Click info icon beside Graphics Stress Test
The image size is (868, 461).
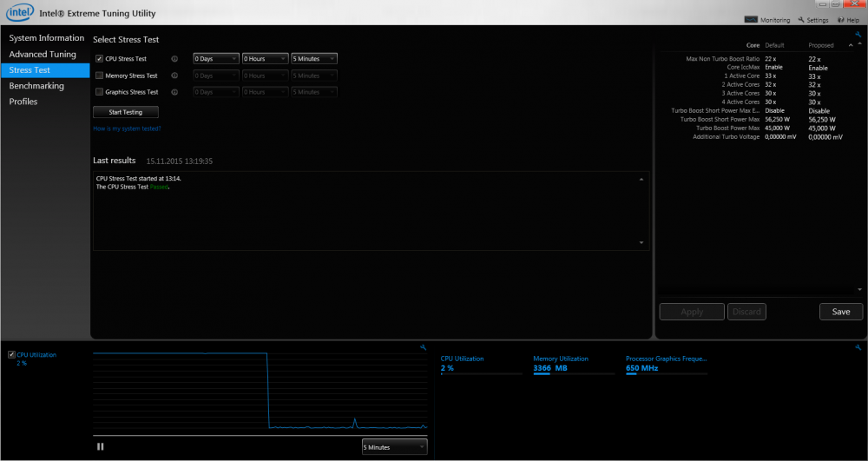tap(174, 92)
